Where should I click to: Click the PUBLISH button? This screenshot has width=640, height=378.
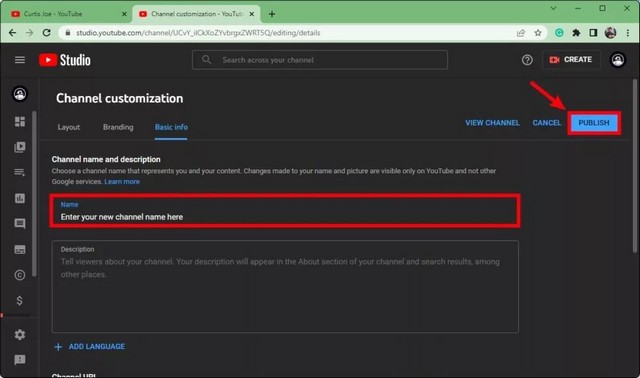[x=594, y=123]
